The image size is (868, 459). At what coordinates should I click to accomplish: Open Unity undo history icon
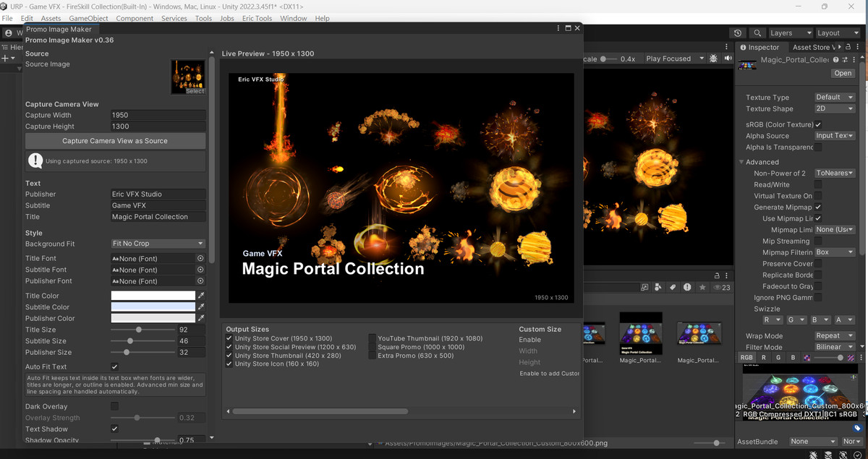[737, 33]
